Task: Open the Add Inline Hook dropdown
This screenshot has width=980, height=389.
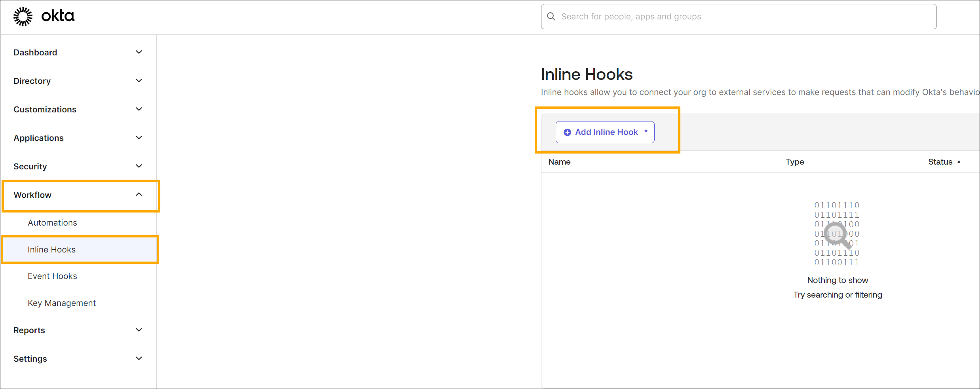Action: tap(646, 132)
